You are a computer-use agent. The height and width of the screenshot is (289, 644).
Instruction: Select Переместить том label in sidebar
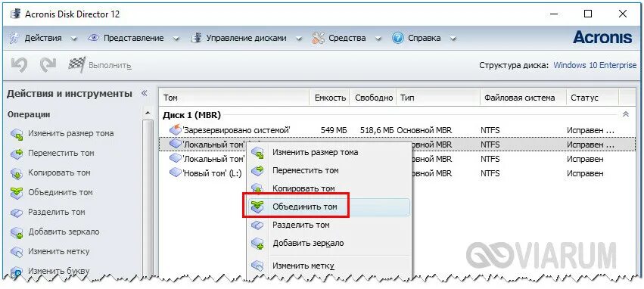click(x=61, y=153)
